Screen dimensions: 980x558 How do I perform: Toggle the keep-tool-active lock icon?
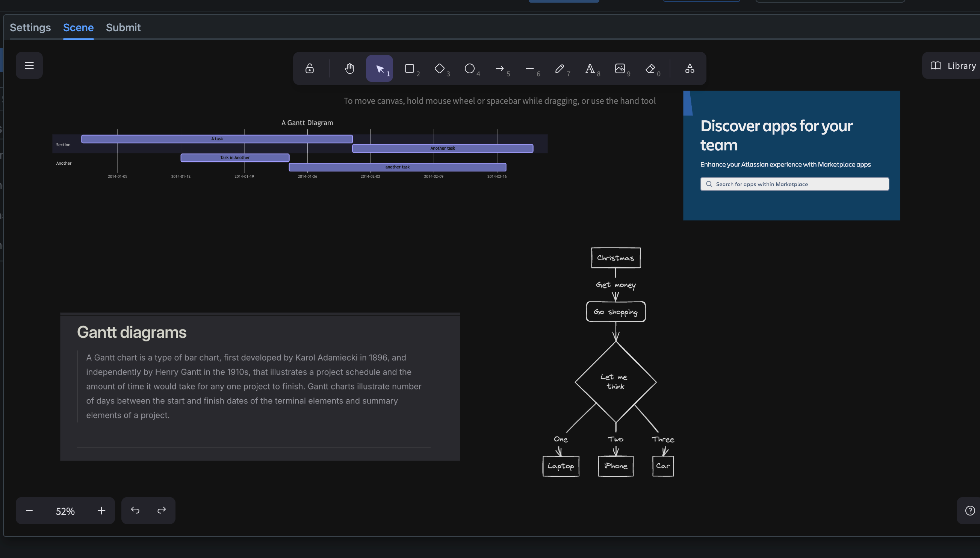tap(309, 68)
